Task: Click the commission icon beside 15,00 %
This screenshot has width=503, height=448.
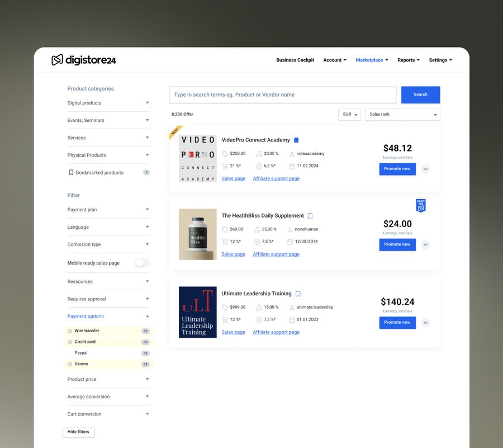Action: tap(259, 308)
